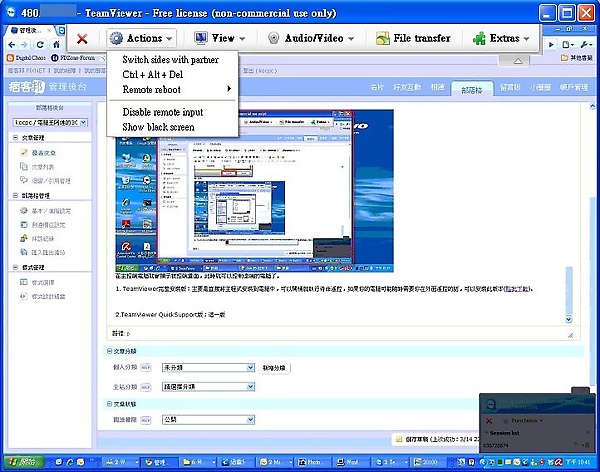600x472 pixels.
Task: Click the red X in TeamViewer mini panel
Action: click(489, 421)
